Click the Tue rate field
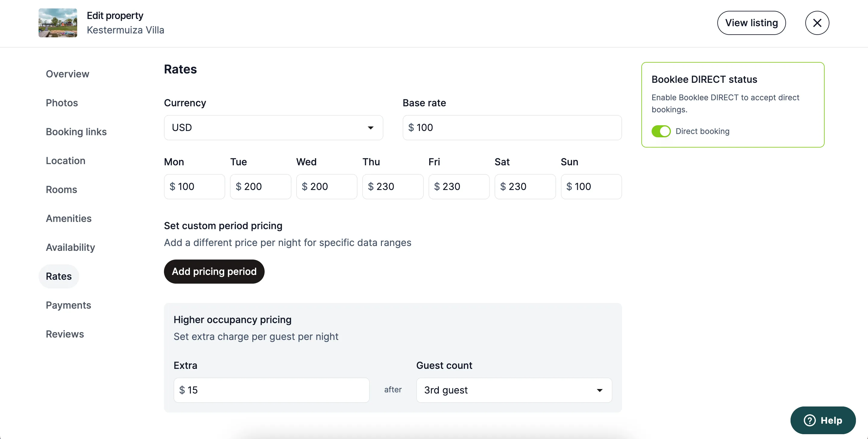Screen dimensions: 868x439 pos(260,186)
